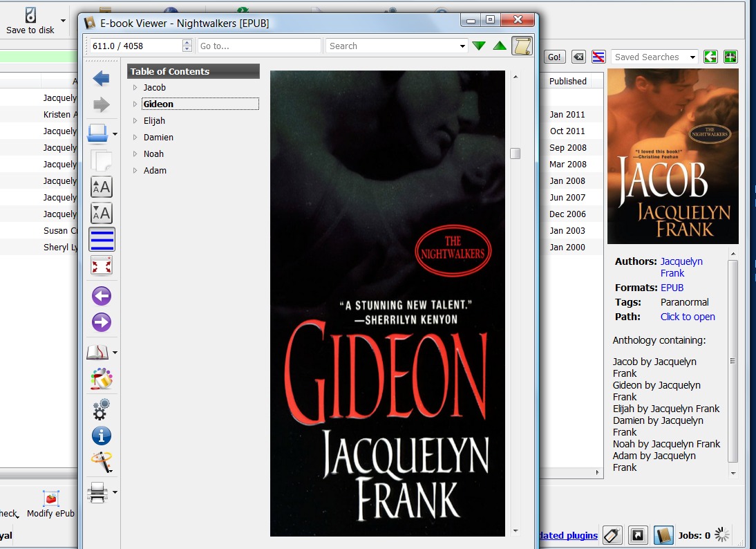The width and height of the screenshot is (756, 549).
Task: Click the copy saved search green icon
Action: pyautogui.click(x=710, y=57)
